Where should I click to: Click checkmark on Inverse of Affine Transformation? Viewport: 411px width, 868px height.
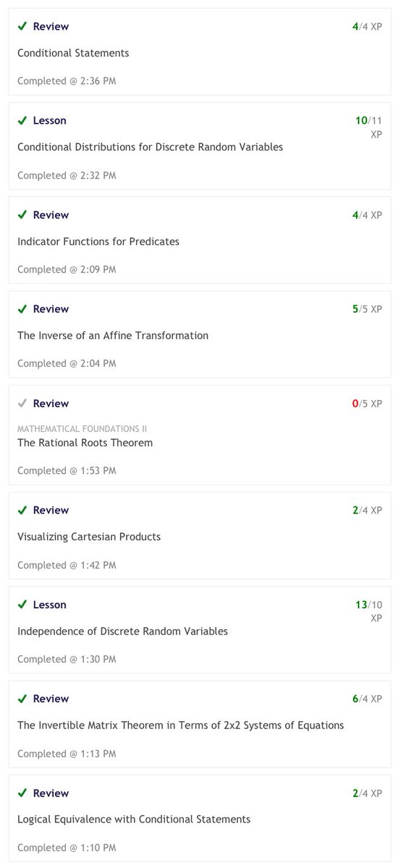click(x=22, y=309)
